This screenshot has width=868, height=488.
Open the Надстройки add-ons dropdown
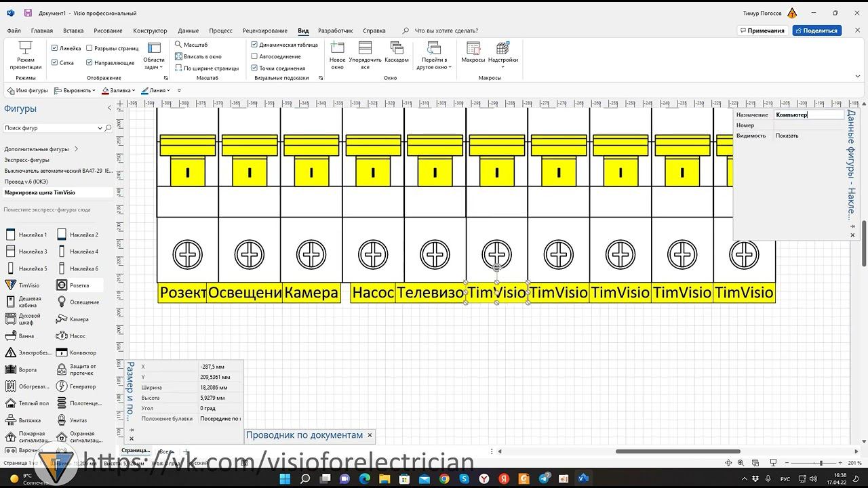[503, 56]
